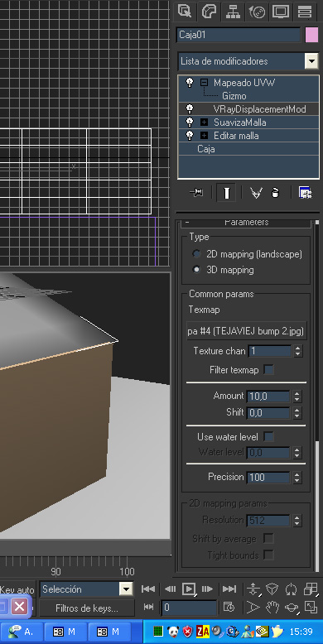The width and height of the screenshot is (323, 644).
Task: Open the Display panel tab
Action: click(281, 12)
